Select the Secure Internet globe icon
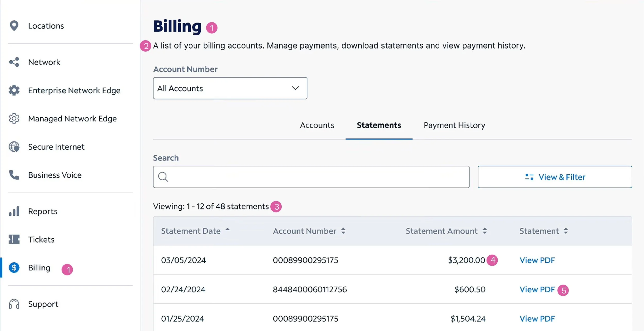This screenshot has height=331, width=644. pyautogui.click(x=14, y=147)
